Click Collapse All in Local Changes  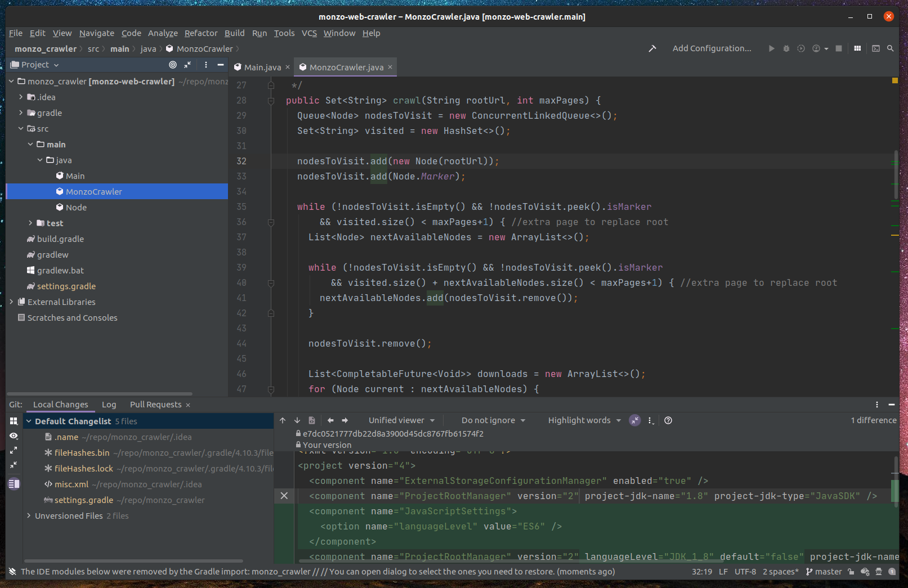pos(14,465)
